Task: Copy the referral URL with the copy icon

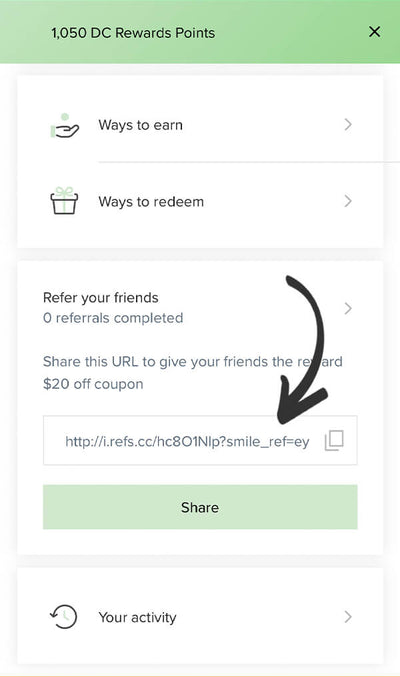Action: tap(334, 440)
